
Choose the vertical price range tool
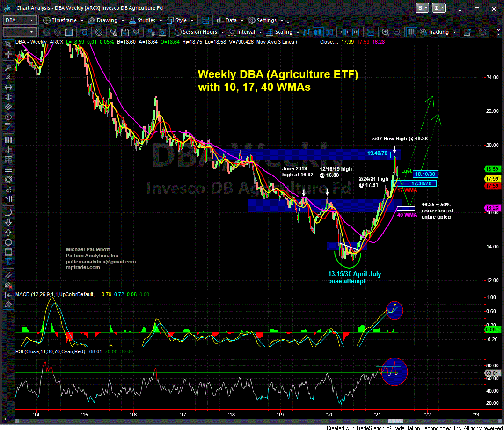(x=8, y=97)
